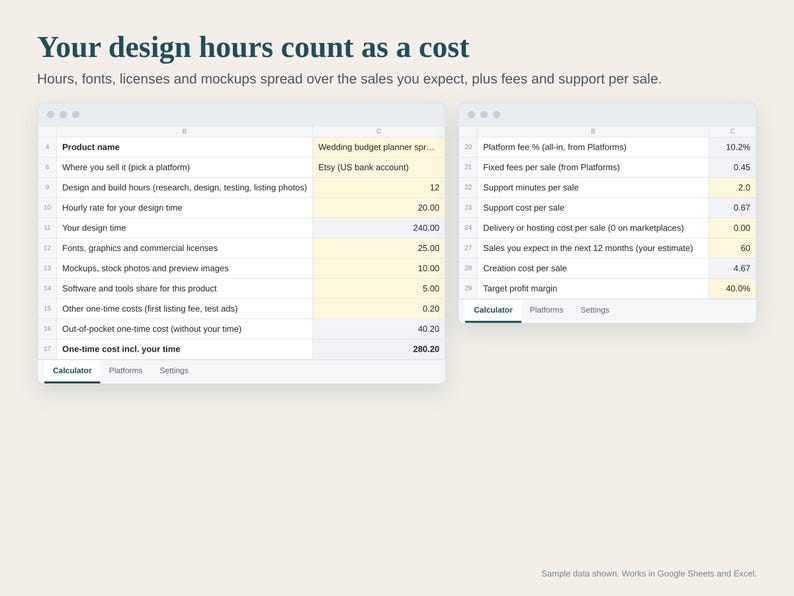794x596 pixels.
Task: Select fixed fees per sale value 0.45
Action: click(732, 167)
